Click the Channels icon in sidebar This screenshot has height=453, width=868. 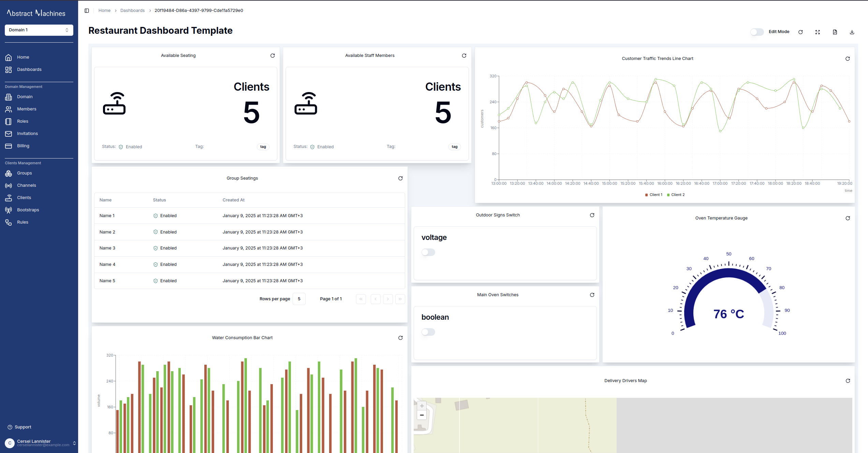coord(9,185)
